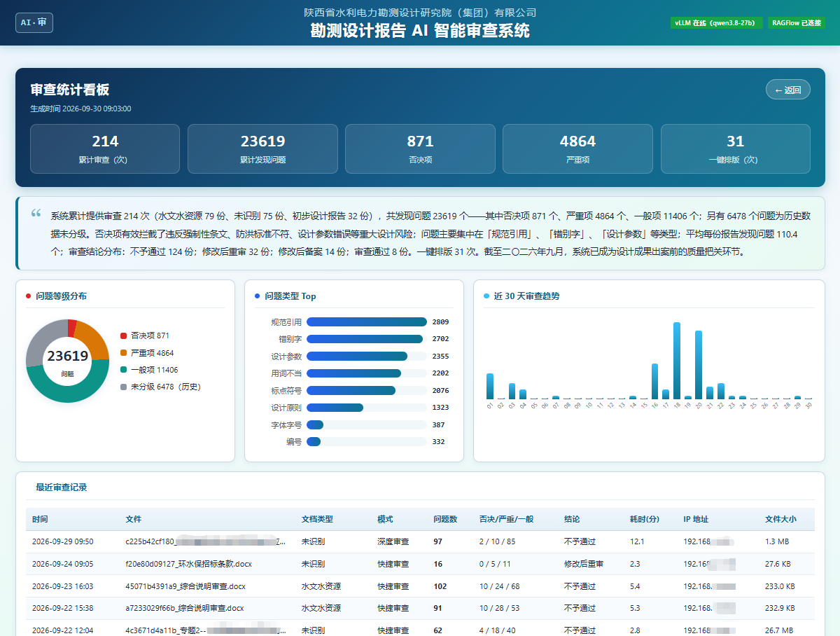Sort records by the 问题数 column header
This screenshot has height=636, width=840.
[x=445, y=519]
